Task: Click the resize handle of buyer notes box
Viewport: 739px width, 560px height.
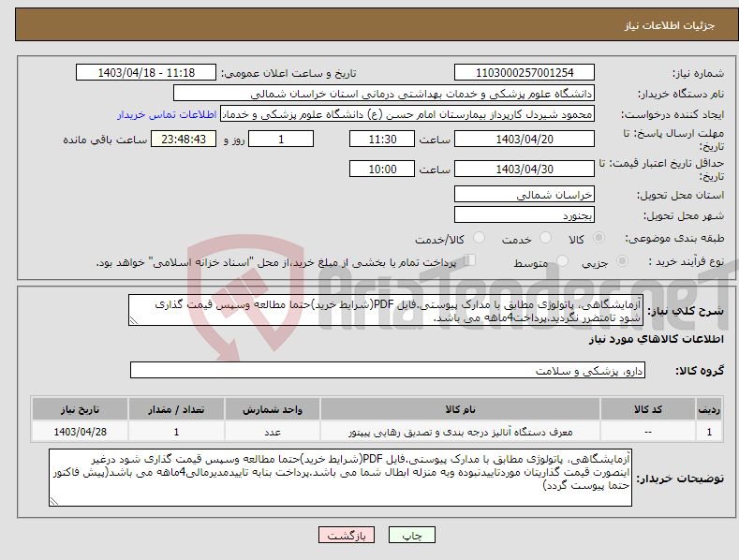Action: 53,501
